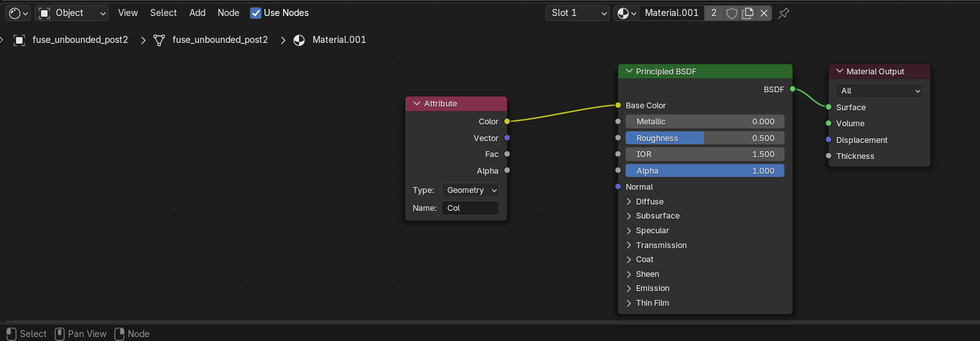Unlink Material.001 with the X icon
This screenshot has height=341, width=980.
click(x=764, y=13)
